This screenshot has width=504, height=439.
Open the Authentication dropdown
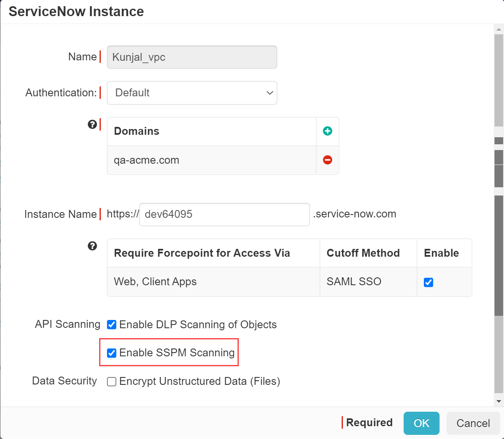192,93
